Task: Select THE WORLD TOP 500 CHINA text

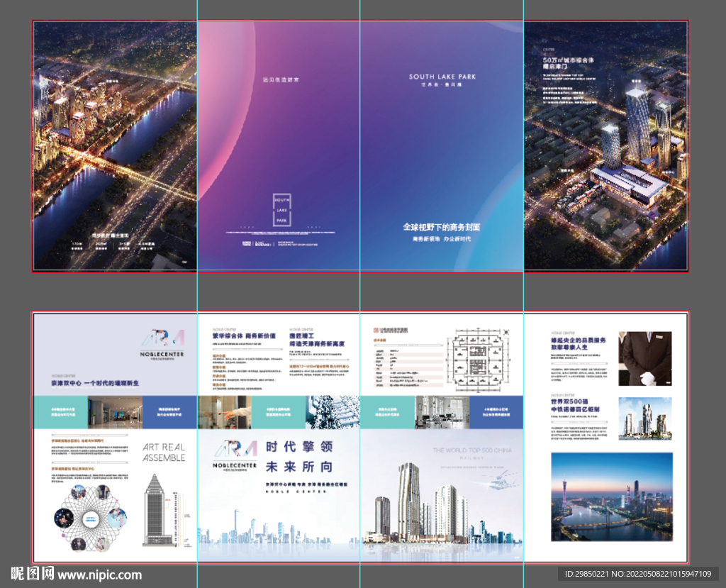Action: (x=472, y=450)
